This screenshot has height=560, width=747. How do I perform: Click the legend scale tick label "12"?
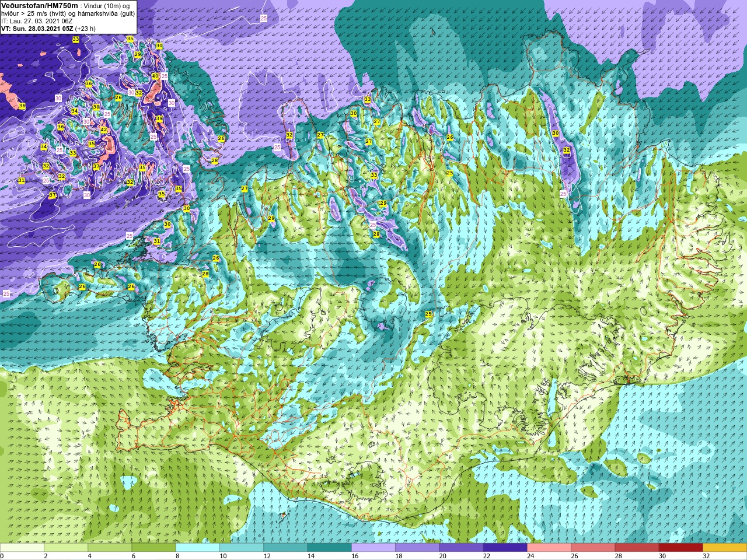point(267,556)
